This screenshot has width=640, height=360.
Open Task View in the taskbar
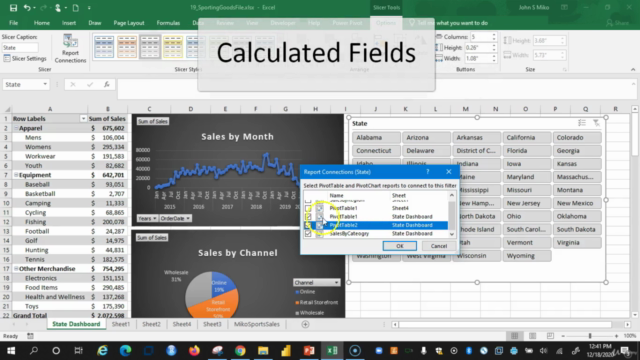[x=78, y=351]
